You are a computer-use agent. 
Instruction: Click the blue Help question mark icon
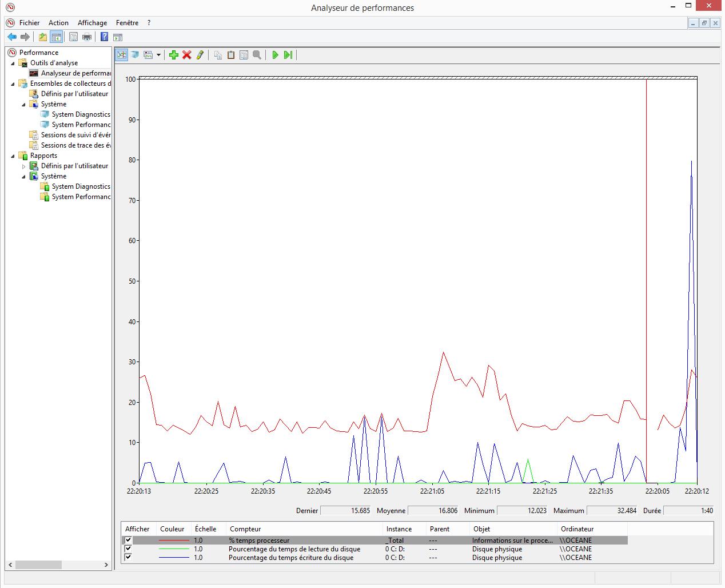[x=104, y=37]
